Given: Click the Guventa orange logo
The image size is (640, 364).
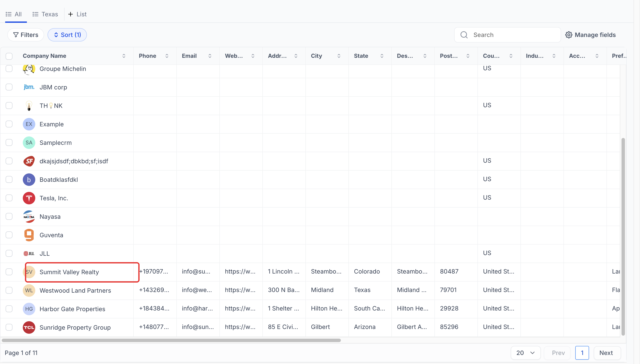Looking at the screenshot, I should pyautogui.click(x=29, y=235).
